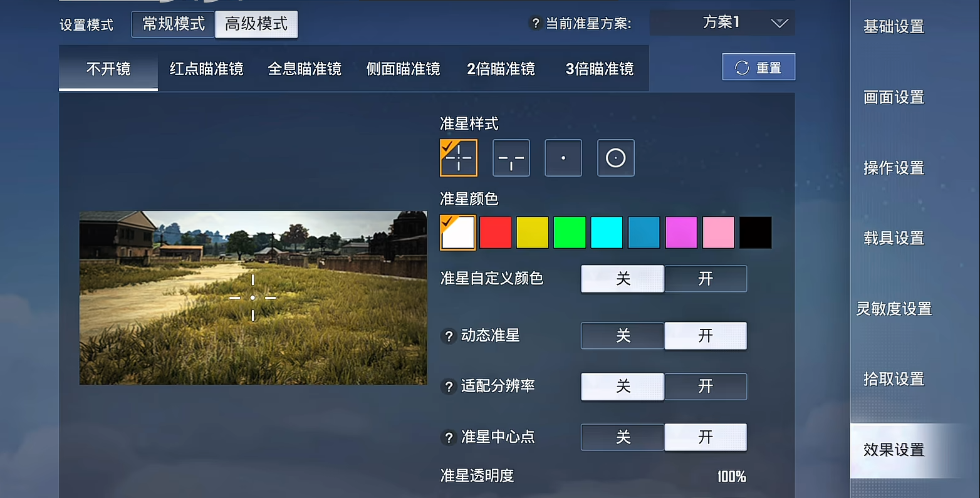Screen dimensions: 980x498
Task: Click help icon beside 动态准星
Action: click(x=449, y=336)
